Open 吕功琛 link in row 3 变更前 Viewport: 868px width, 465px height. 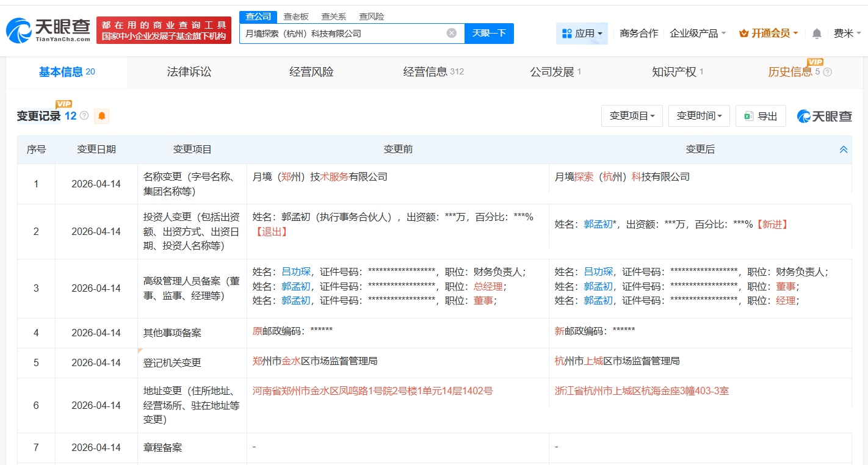pos(296,272)
